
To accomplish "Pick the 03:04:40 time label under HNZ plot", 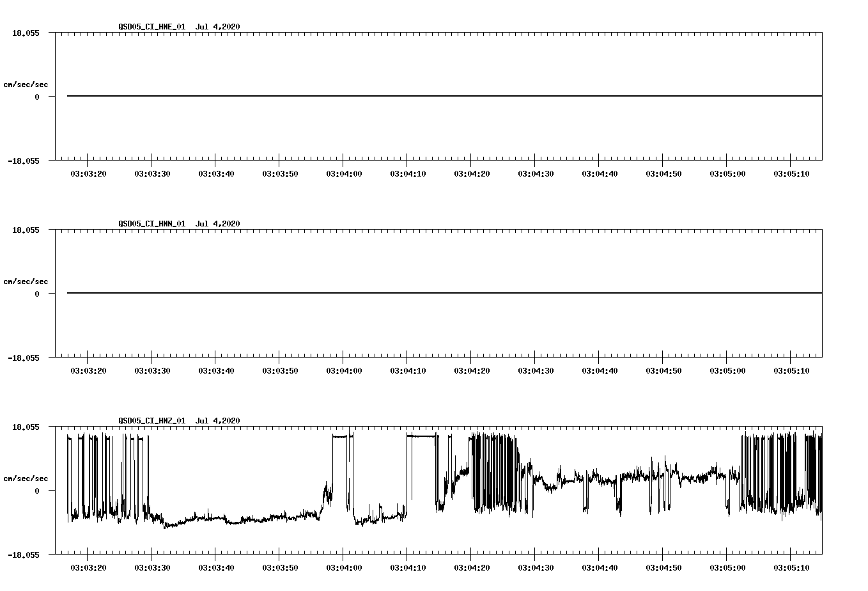I will [600, 567].
